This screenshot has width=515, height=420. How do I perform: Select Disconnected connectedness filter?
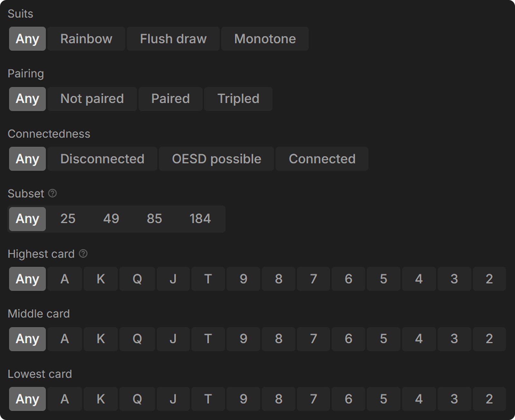pyautogui.click(x=102, y=159)
